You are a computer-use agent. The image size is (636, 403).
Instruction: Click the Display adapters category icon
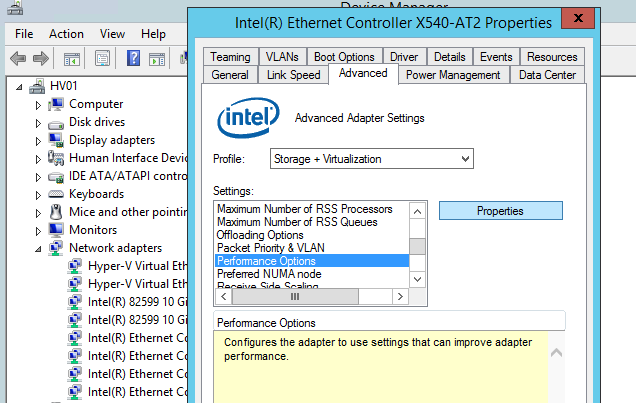[56, 140]
